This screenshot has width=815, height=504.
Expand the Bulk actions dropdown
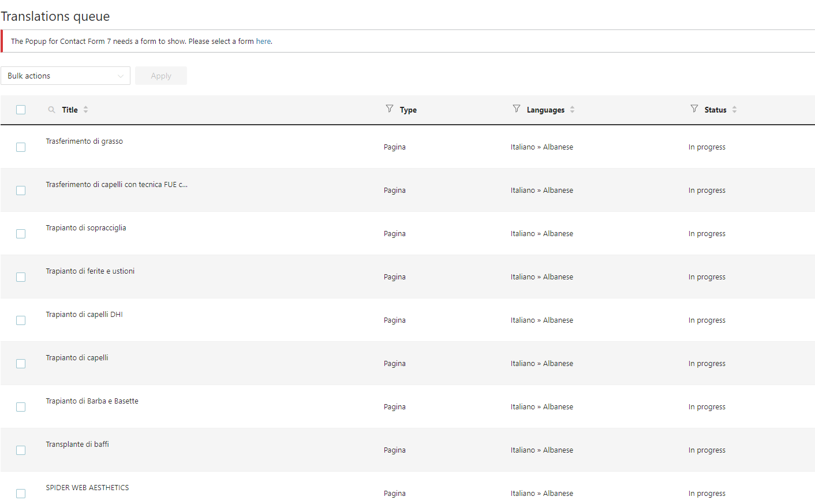click(x=65, y=76)
